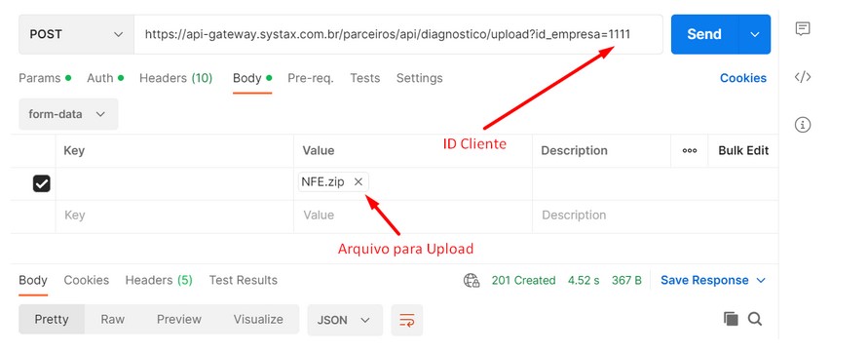Open the Test Results response tab
The image size is (868, 354).
243,280
